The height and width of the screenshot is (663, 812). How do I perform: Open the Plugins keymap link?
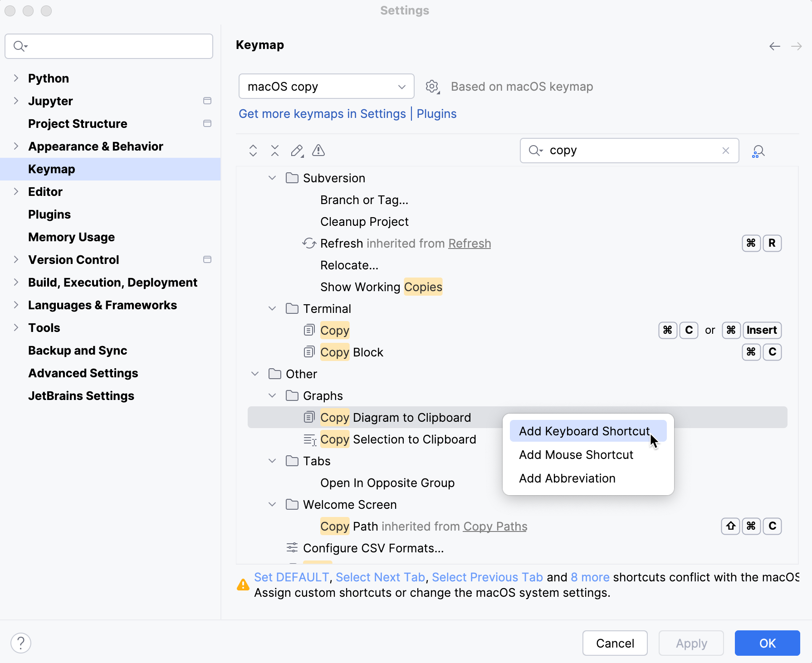pos(436,114)
